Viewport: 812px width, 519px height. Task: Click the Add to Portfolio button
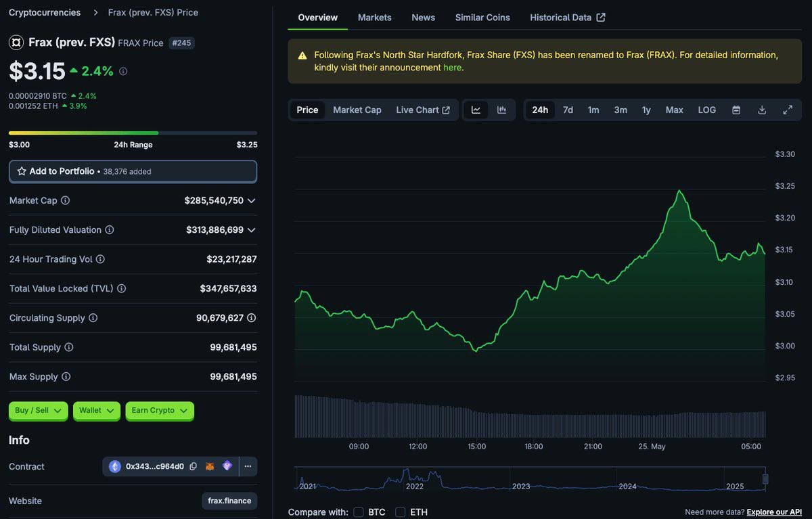pyautogui.click(x=133, y=172)
